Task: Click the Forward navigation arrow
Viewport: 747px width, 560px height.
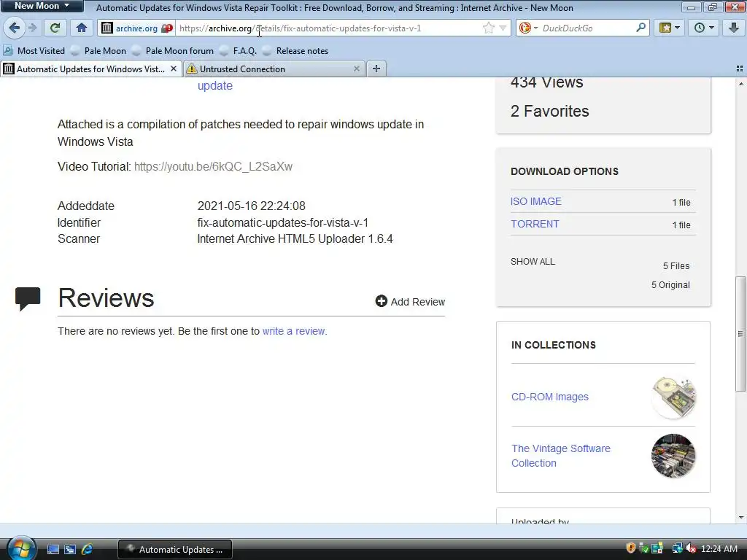Action: tap(32, 28)
